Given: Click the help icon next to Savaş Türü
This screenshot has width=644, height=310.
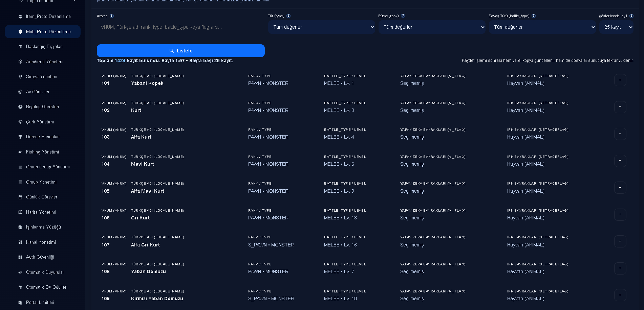Looking at the screenshot, I should [x=534, y=16].
